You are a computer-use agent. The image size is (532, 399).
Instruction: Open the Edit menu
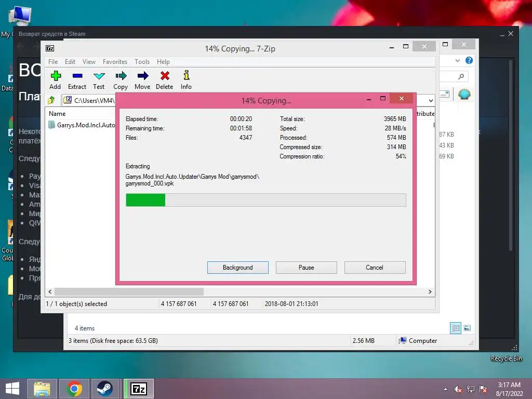pyautogui.click(x=70, y=62)
